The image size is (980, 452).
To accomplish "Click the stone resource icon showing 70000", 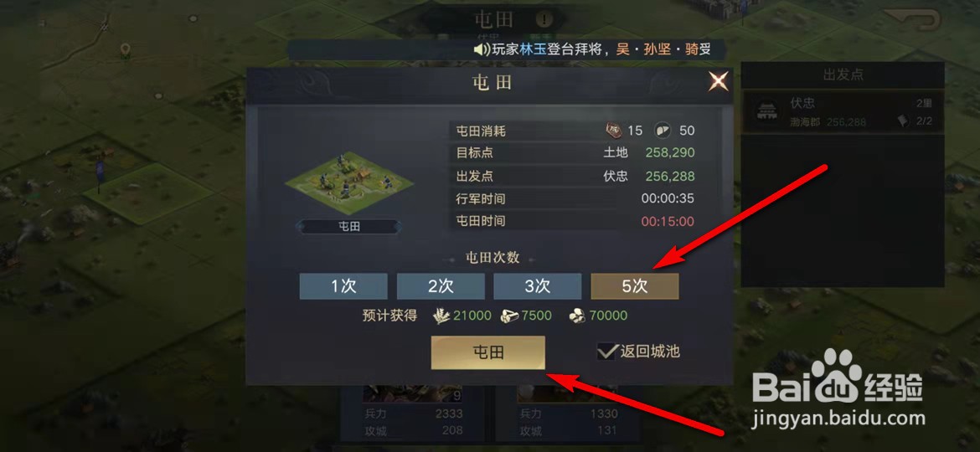I will [577, 316].
